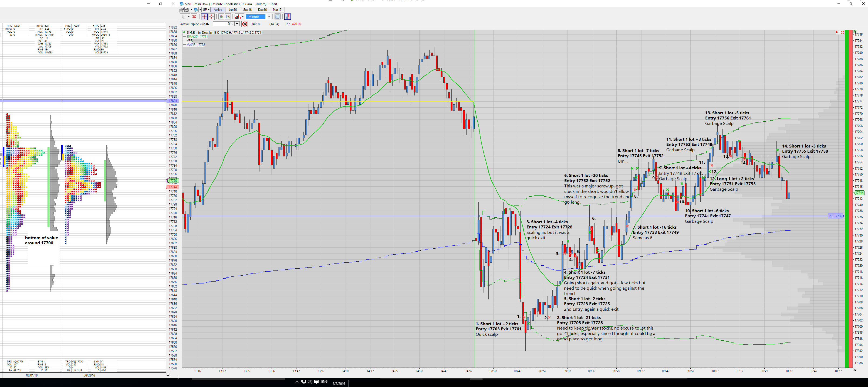Click the network icon in system tray
This screenshot has width=868, height=387.
[303, 382]
